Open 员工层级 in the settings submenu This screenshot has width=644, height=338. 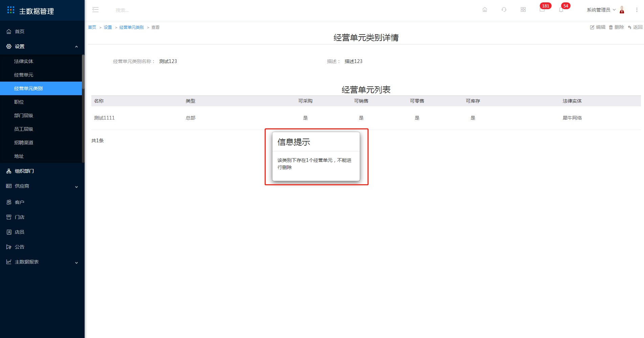24,129
